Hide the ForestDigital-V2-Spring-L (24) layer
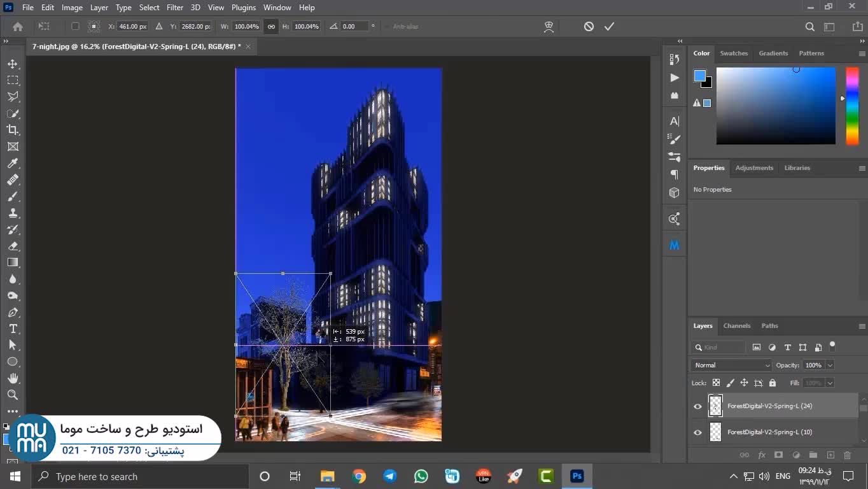 [697, 406]
